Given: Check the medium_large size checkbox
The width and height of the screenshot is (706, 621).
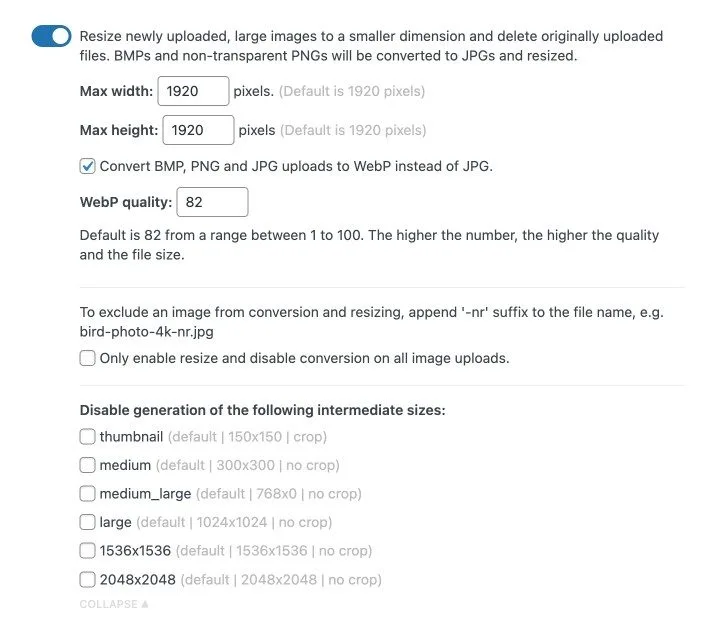Looking at the screenshot, I should 88,494.
